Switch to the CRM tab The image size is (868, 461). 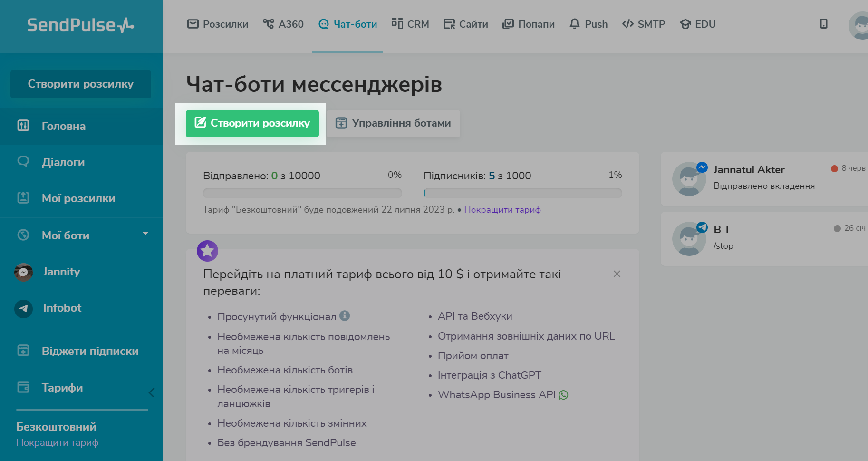pyautogui.click(x=410, y=24)
